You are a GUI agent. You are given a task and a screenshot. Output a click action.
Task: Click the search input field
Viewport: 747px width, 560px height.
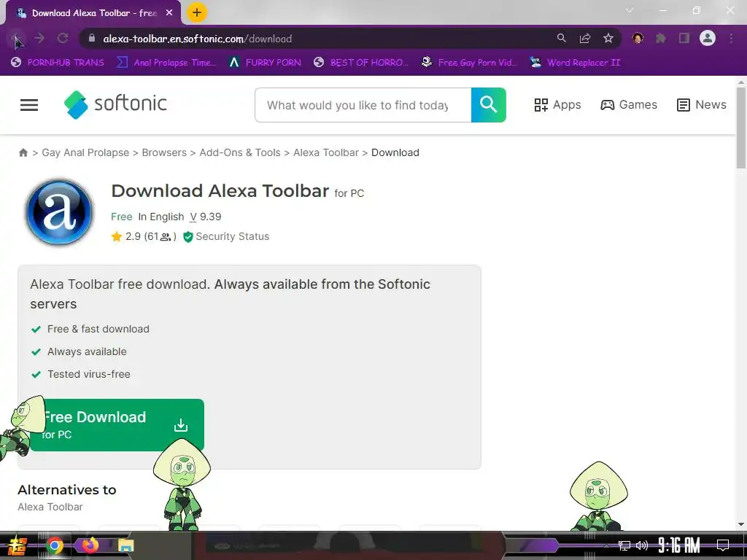coord(363,105)
